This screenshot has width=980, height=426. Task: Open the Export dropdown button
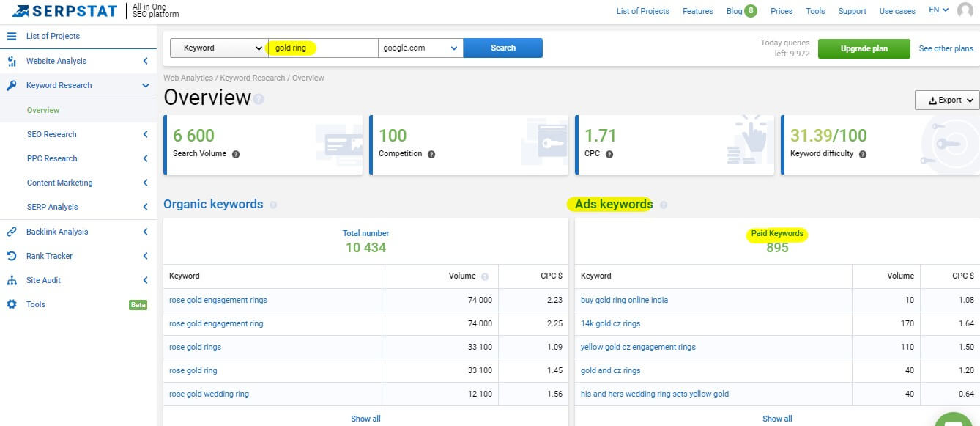[947, 100]
